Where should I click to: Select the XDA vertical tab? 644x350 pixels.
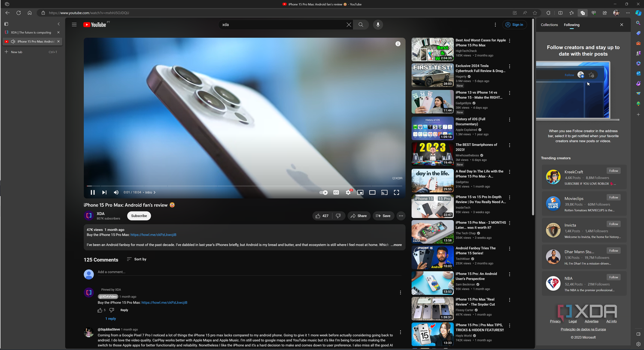click(30, 33)
